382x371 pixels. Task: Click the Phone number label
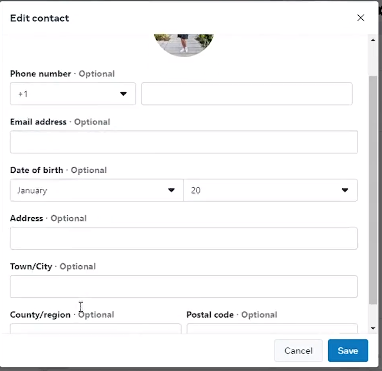[40, 74]
